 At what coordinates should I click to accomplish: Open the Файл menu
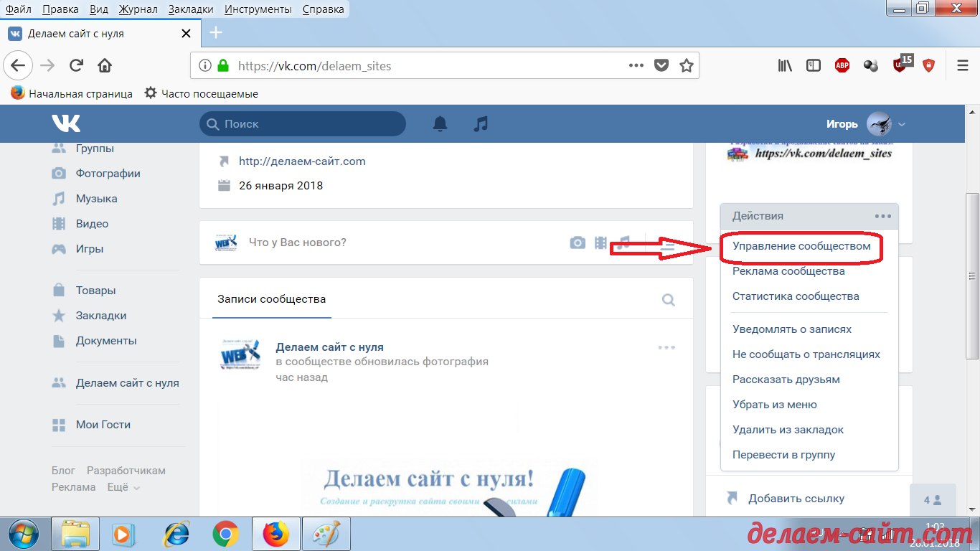click(x=18, y=9)
